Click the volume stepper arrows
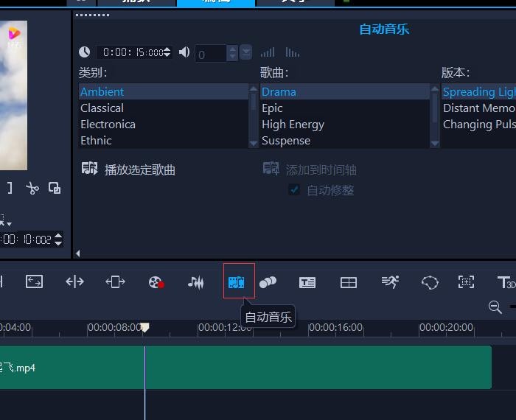This screenshot has height=420, width=516. pyautogui.click(x=232, y=53)
